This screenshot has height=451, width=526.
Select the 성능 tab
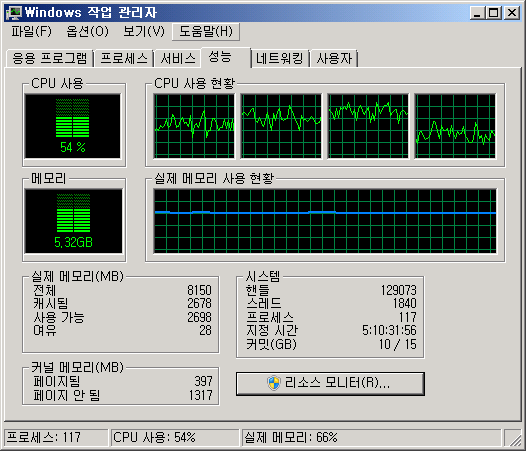[226, 57]
